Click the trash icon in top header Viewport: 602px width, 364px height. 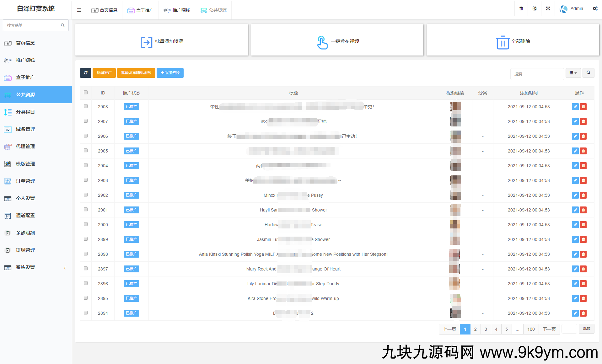(521, 9)
